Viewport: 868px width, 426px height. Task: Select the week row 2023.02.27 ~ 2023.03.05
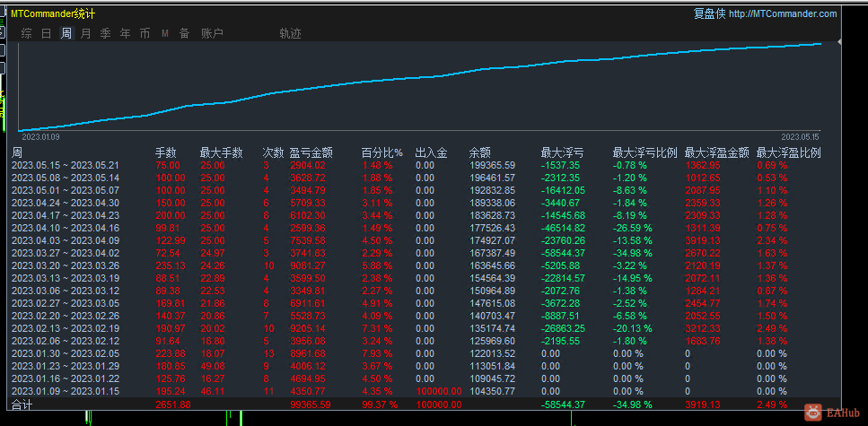[x=424, y=303]
